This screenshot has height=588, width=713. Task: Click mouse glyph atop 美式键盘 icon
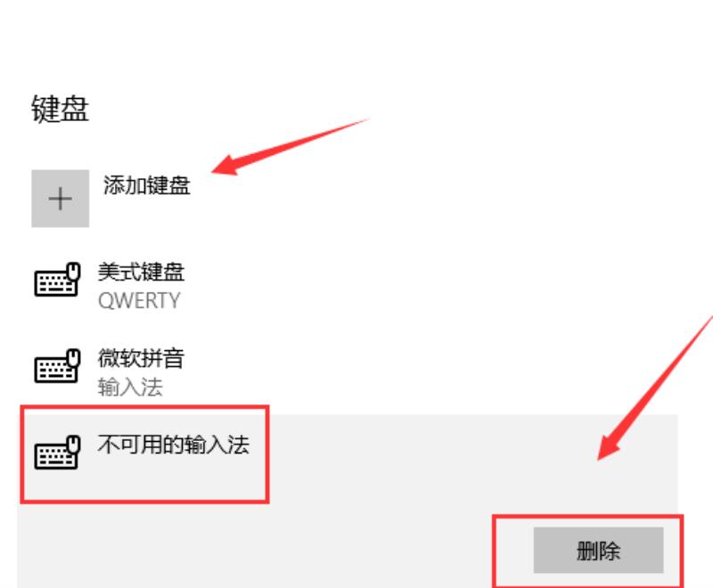pyautogui.click(x=74, y=271)
